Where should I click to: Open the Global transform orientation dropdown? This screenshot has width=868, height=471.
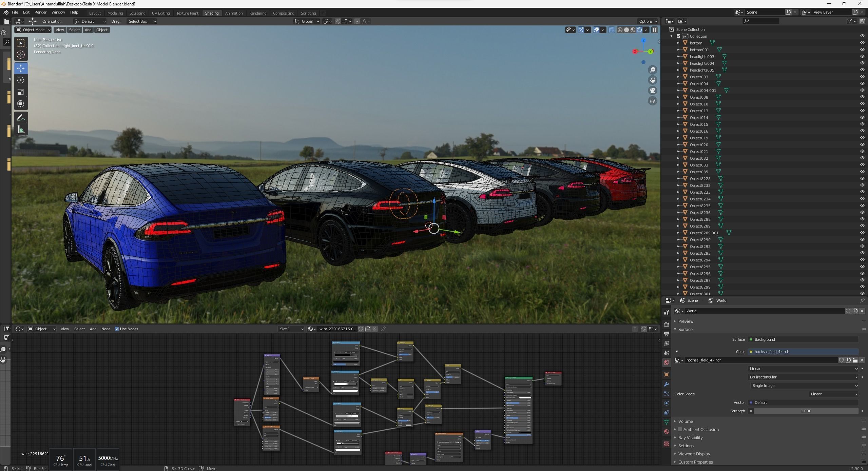(307, 21)
